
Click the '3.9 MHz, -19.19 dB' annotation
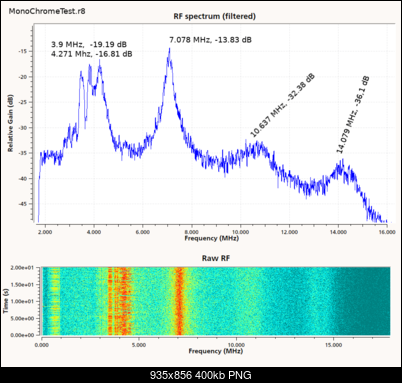[x=89, y=44]
